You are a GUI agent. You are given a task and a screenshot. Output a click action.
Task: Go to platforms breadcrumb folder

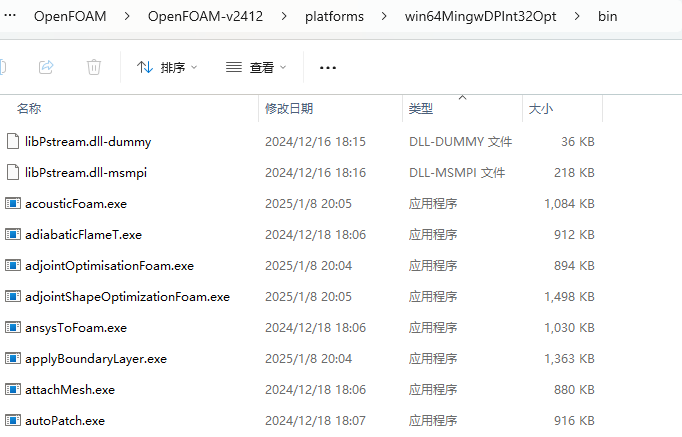pos(334,17)
